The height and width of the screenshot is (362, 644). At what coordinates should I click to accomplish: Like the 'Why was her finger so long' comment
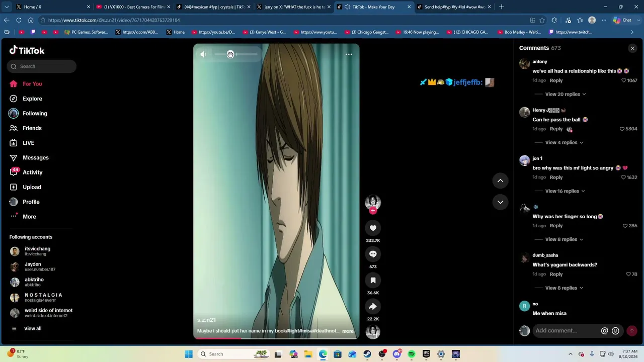(625, 226)
